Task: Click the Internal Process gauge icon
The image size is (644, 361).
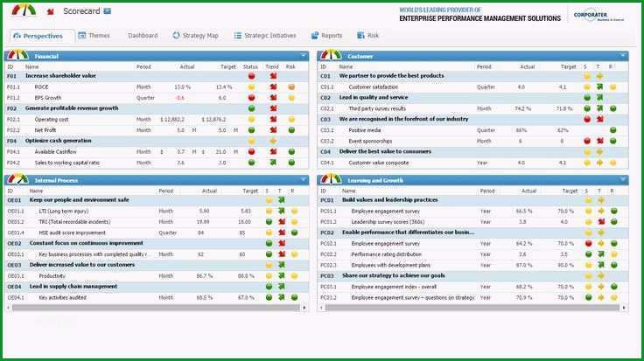Action: tap(18, 179)
